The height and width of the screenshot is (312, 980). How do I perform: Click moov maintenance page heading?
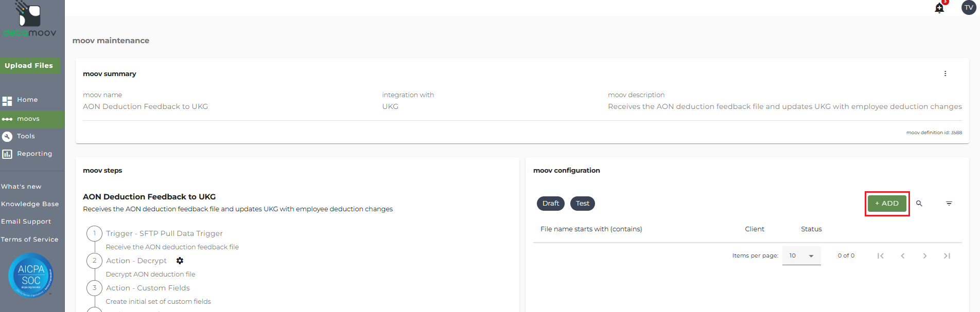(111, 41)
